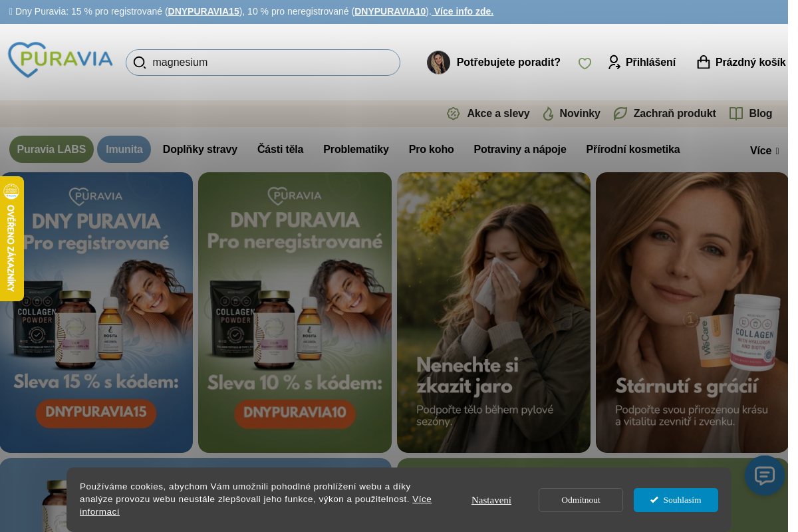Open the wishlist heart icon
The image size is (798, 532).
(585, 63)
